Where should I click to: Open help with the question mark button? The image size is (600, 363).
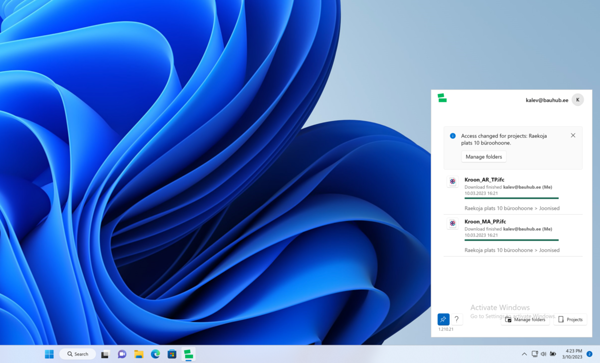(457, 319)
